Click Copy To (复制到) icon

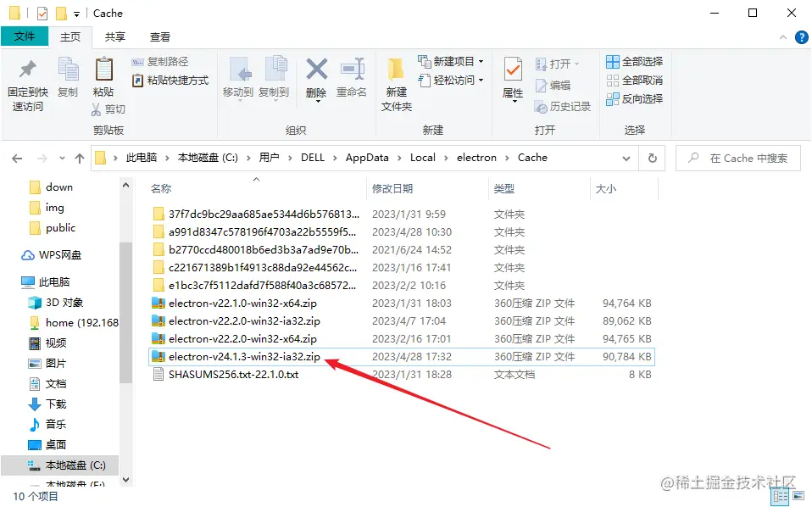[276, 70]
